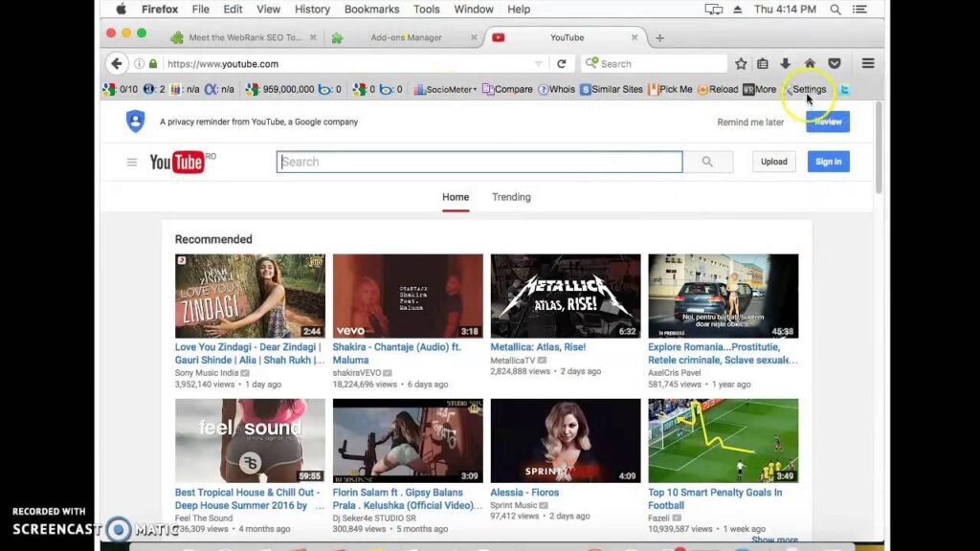Image resolution: width=980 pixels, height=551 pixels.
Task: Switch to the Add-ons Manager tab
Action: (406, 37)
